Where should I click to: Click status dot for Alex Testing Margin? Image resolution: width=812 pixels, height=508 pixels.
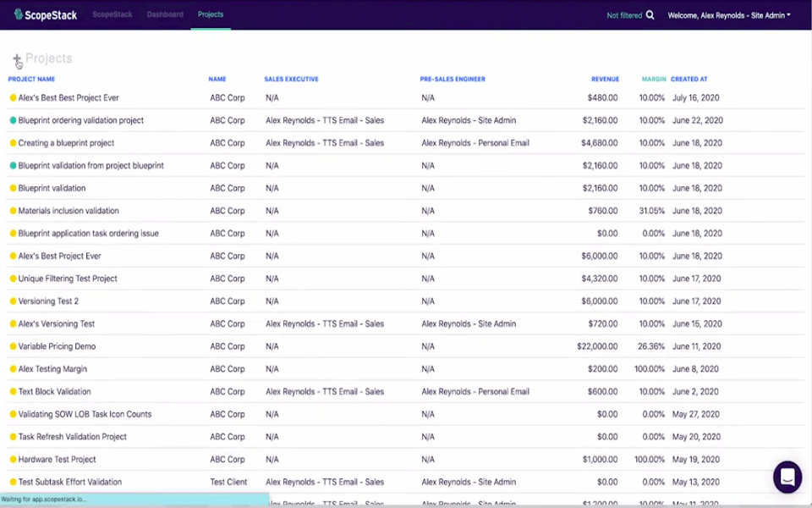tap(13, 369)
